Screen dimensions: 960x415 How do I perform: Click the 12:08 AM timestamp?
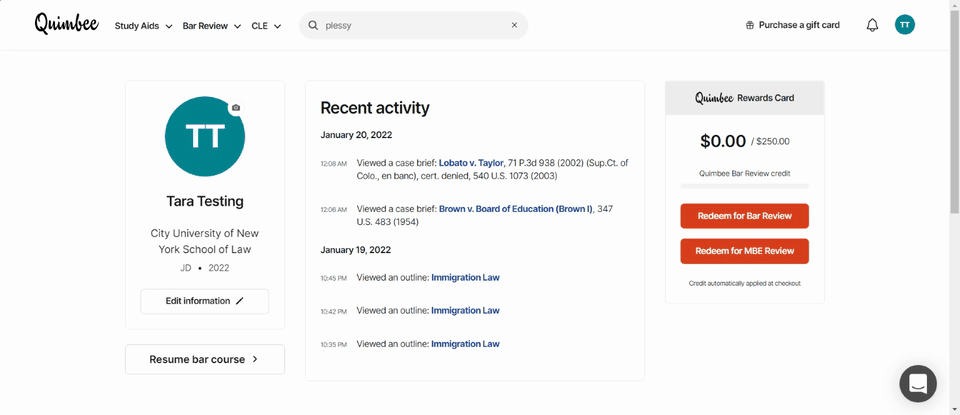click(x=334, y=164)
